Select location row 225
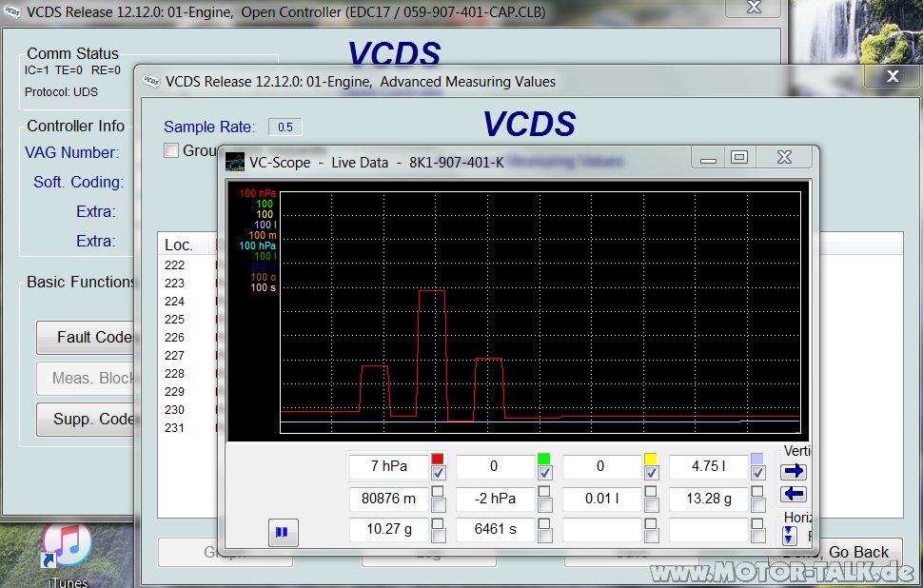Screen dimensions: 923x588 175,320
